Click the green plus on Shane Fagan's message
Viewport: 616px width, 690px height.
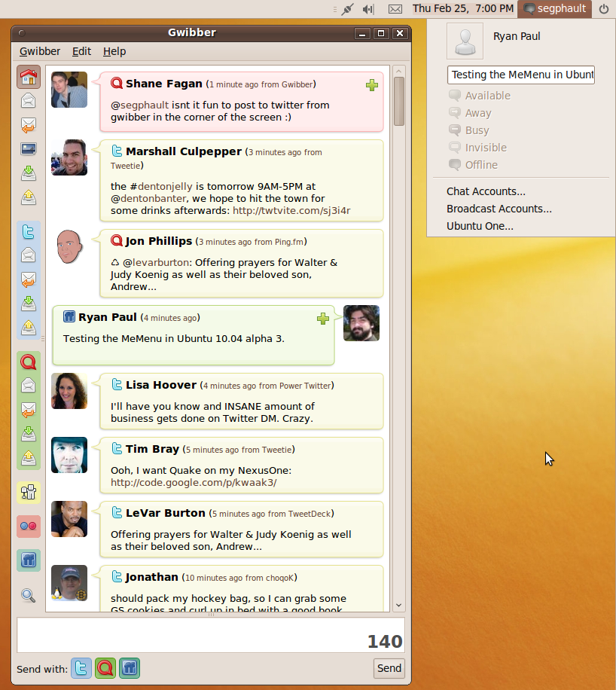coord(372,85)
